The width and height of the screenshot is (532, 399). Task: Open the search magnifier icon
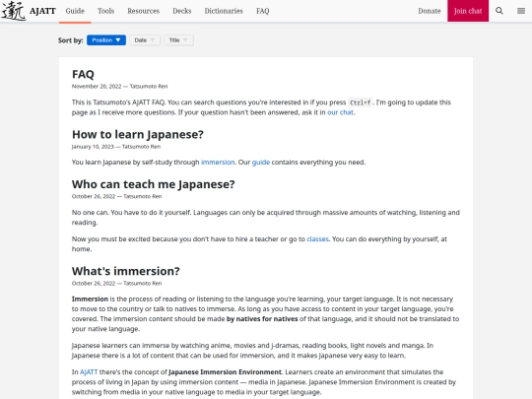click(x=499, y=11)
